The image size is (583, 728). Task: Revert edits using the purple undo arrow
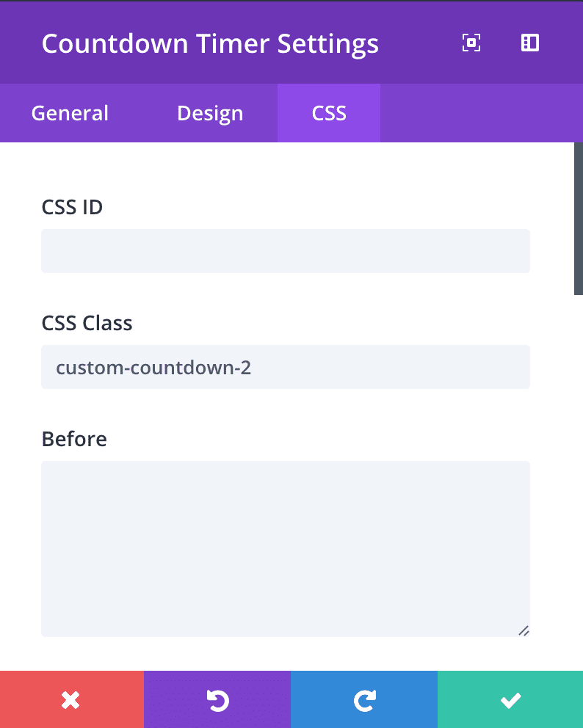[217, 699]
